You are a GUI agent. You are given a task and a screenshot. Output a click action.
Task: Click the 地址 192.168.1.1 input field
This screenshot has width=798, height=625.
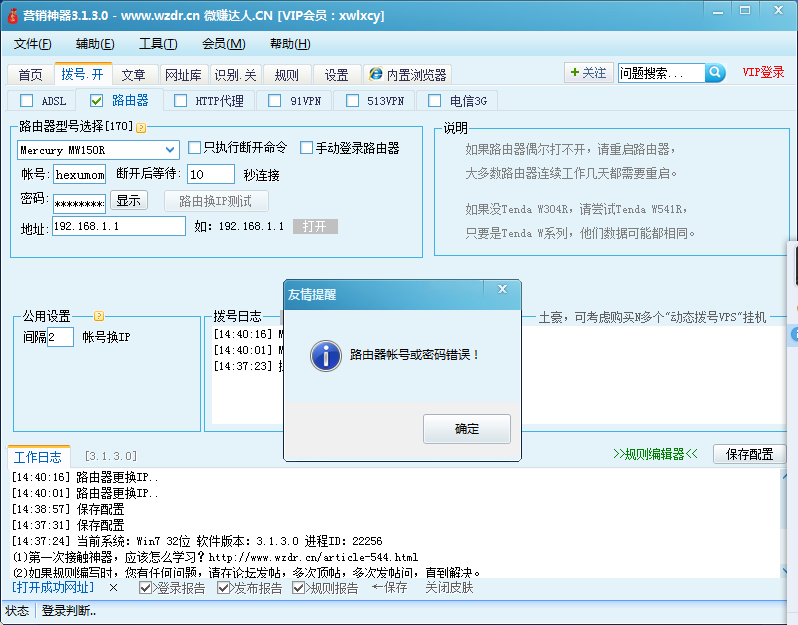tap(119, 226)
